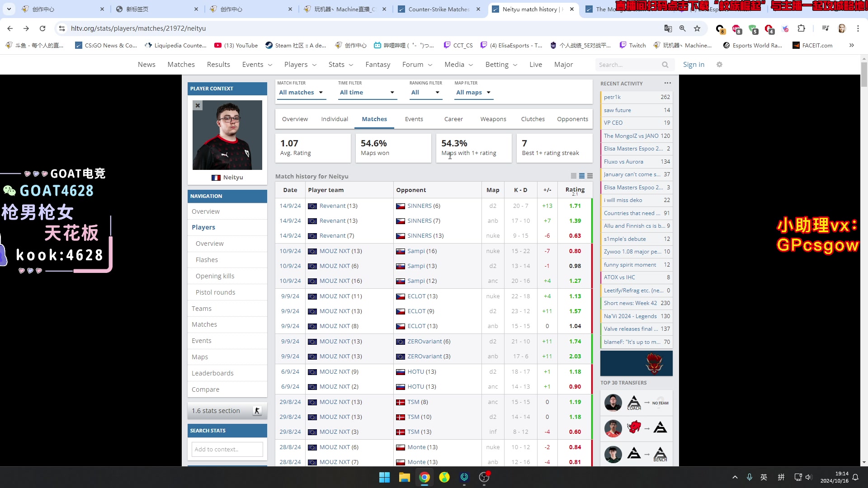Open the Google Translate page icon

click(x=668, y=28)
